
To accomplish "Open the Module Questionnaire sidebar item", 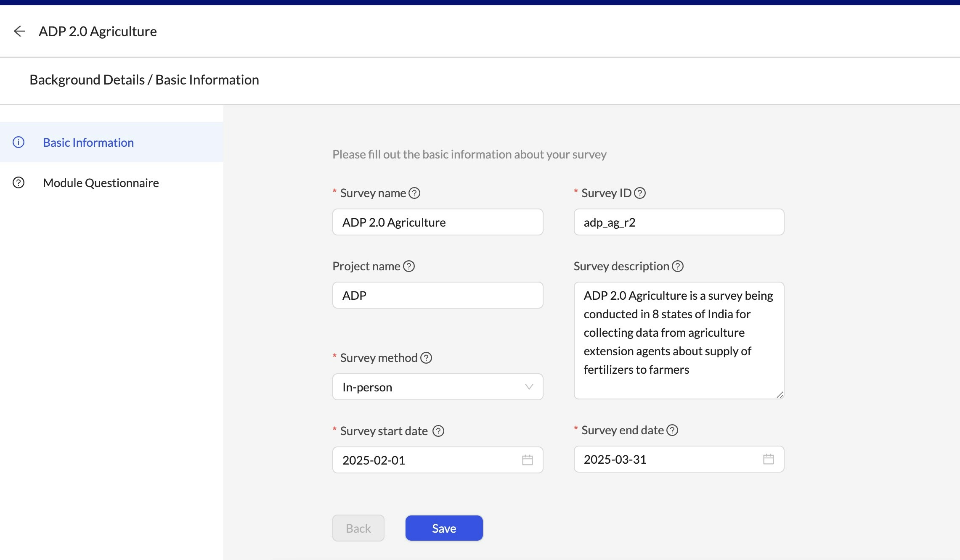I will pos(101,183).
